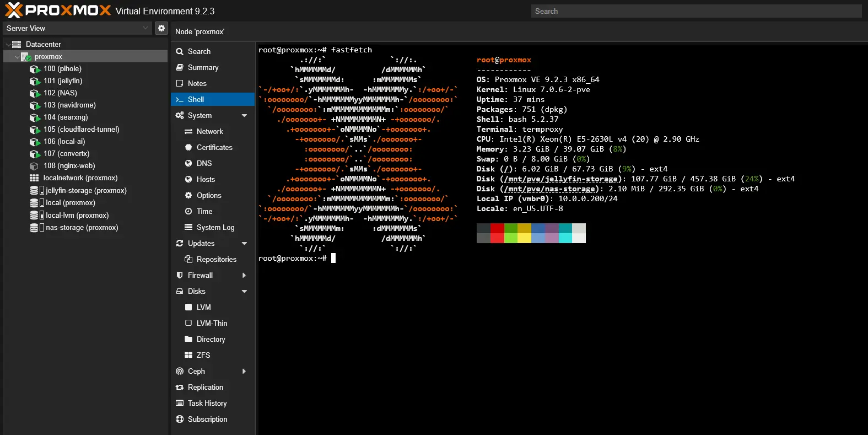
Task: Collapse the Updates menu section arrow
Action: tap(244, 244)
